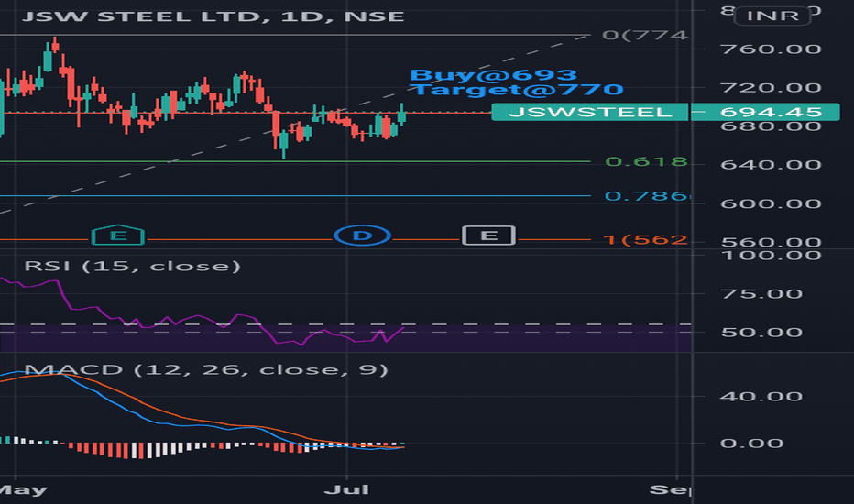Select the 0.618 Fibonacci level label

click(x=647, y=161)
